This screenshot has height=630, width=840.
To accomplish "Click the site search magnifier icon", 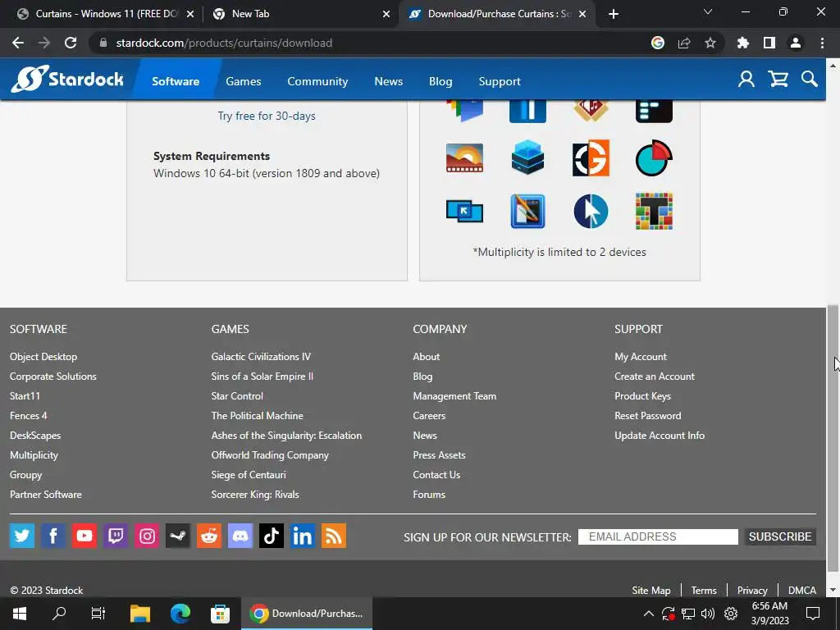I will pos(810,80).
